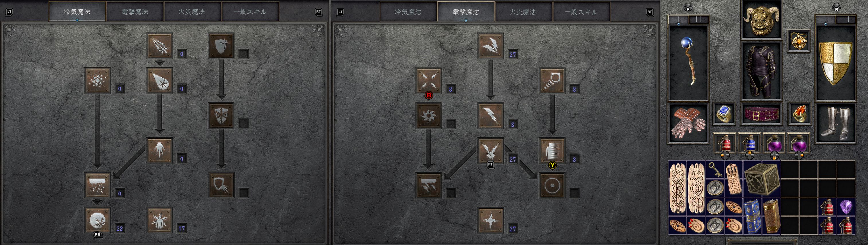Select the Chain Lightning skill with RT badge
The width and height of the screenshot is (868, 245).
click(x=490, y=150)
